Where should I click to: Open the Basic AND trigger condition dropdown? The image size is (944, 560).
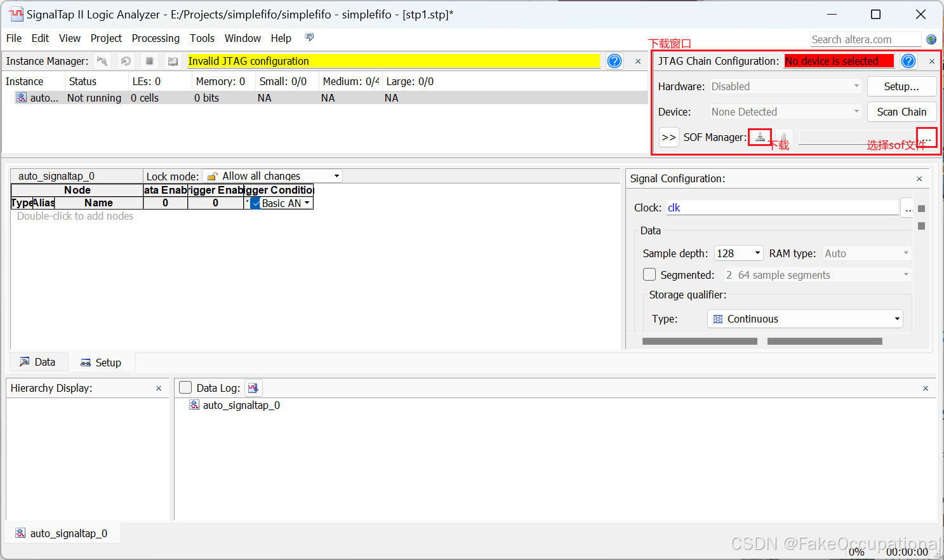307,203
